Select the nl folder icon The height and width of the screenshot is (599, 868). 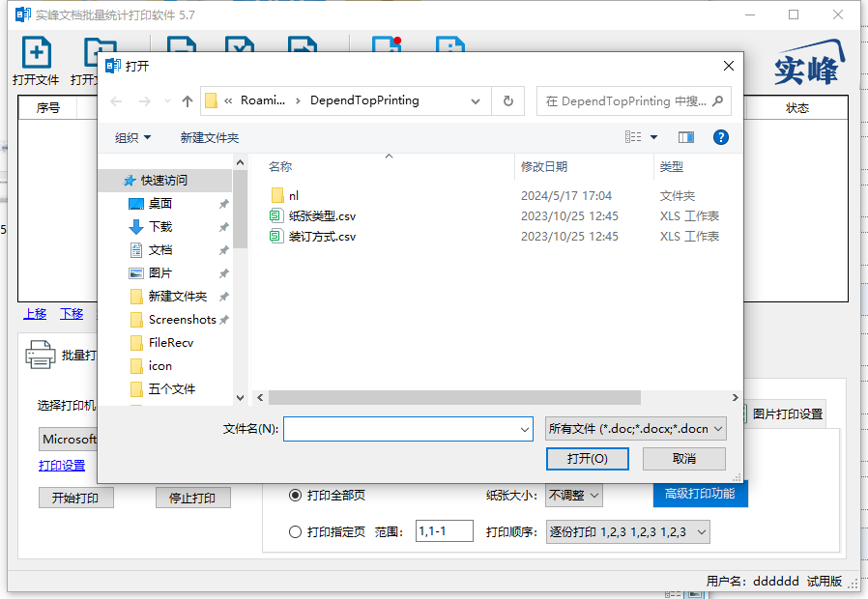(x=277, y=195)
